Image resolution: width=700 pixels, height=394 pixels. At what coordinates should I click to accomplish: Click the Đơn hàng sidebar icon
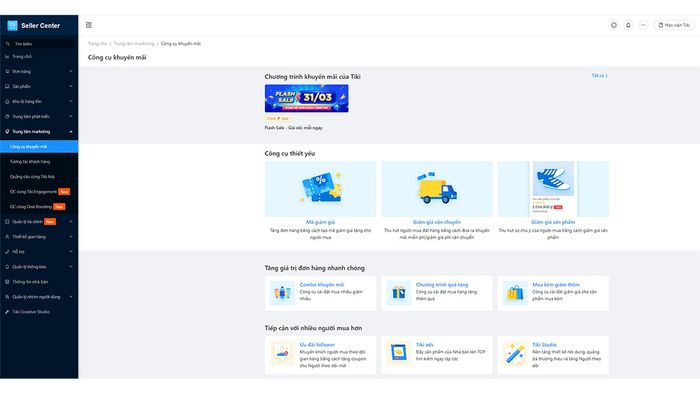coord(7,71)
